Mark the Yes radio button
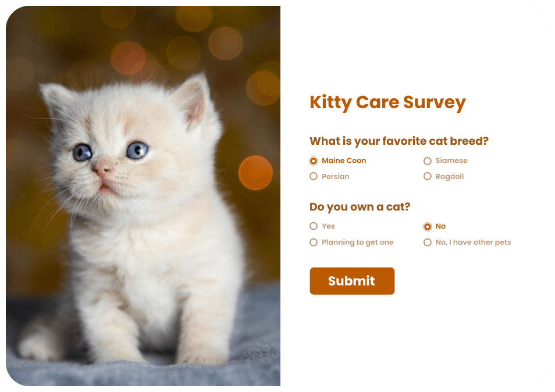Screen dimensions: 555x392 click(x=314, y=226)
